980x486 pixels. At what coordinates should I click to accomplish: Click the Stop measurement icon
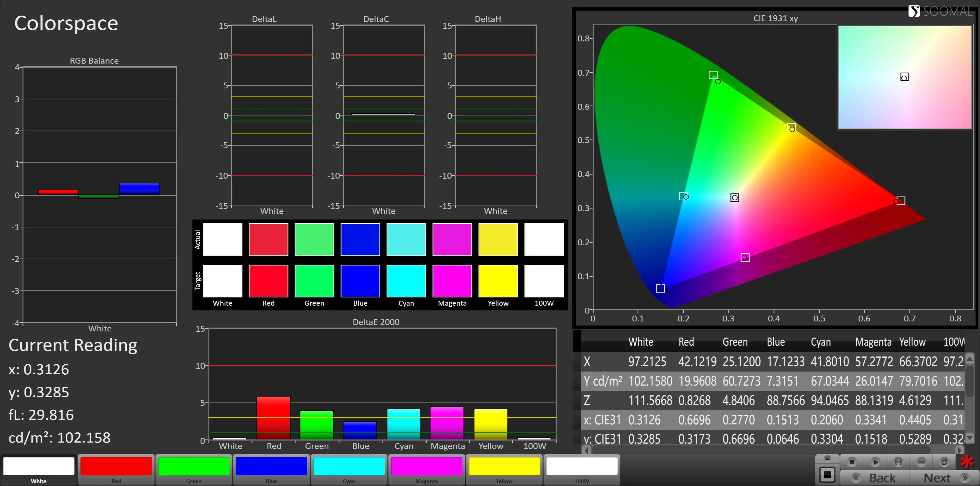tap(852, 462)
